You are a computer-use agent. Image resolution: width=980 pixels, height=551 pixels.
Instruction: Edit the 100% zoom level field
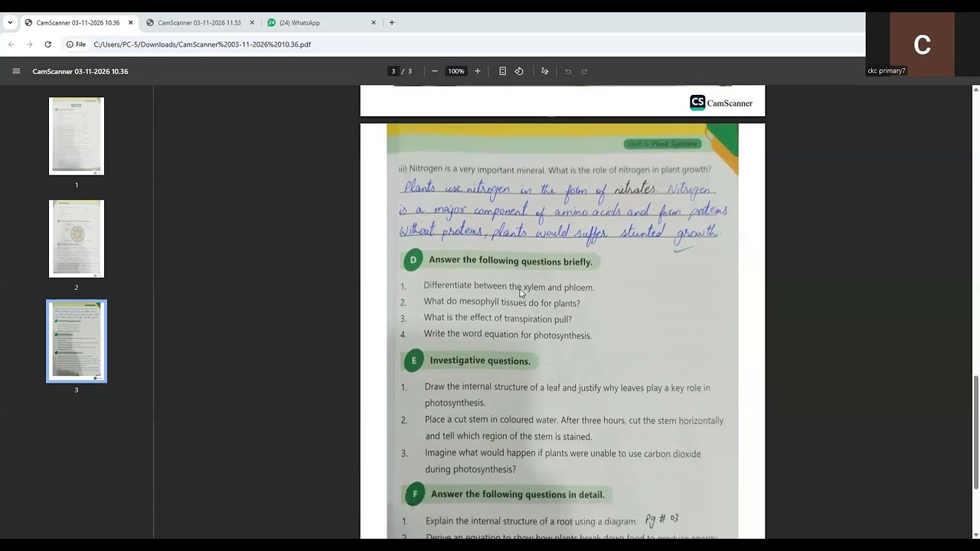click(x=456, y=71)
